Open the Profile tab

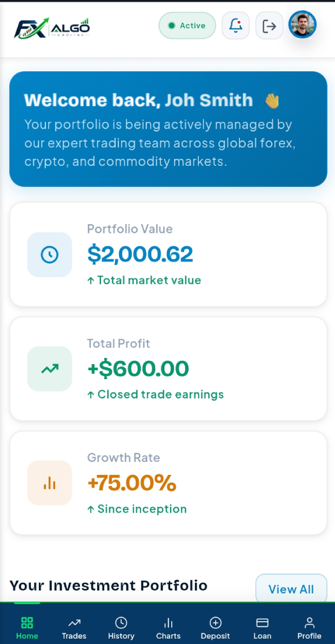[309, 628]
